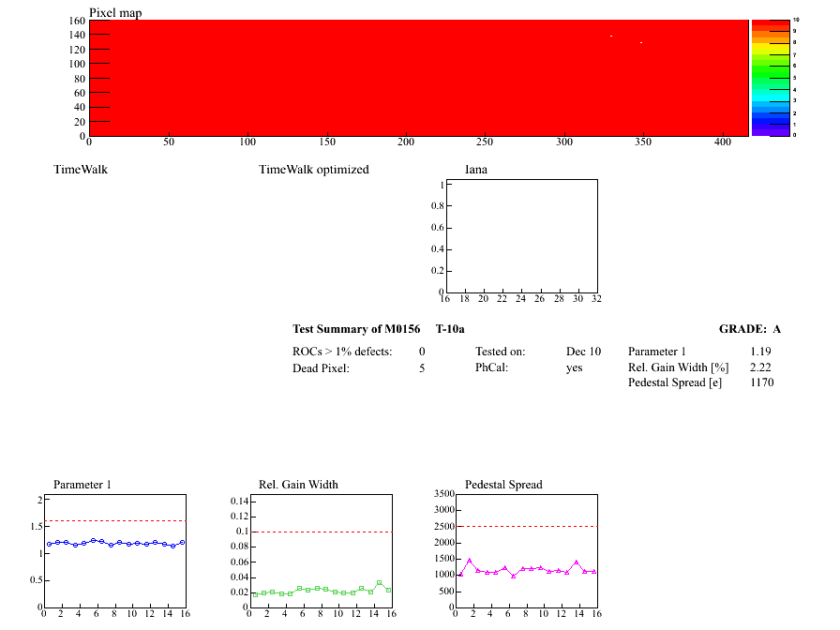
Task: Click the GRADE: A text
Action: coord(749,329)
